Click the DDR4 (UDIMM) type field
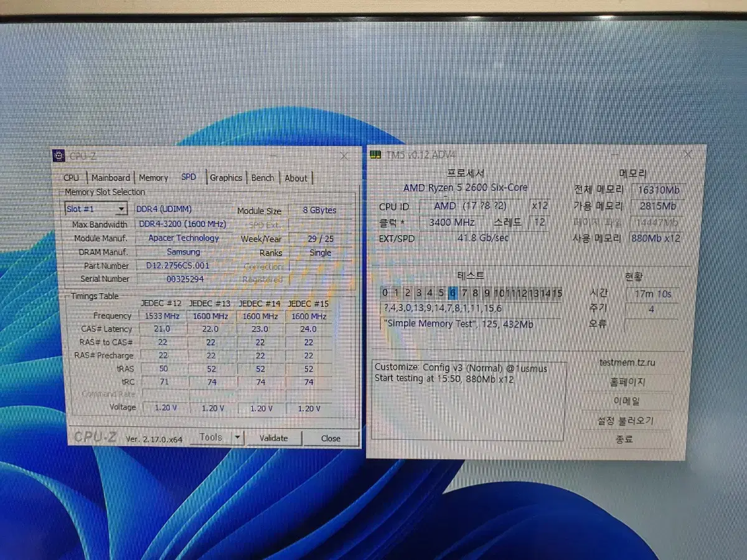Screen dimensions: 747x560 point(183,210)
